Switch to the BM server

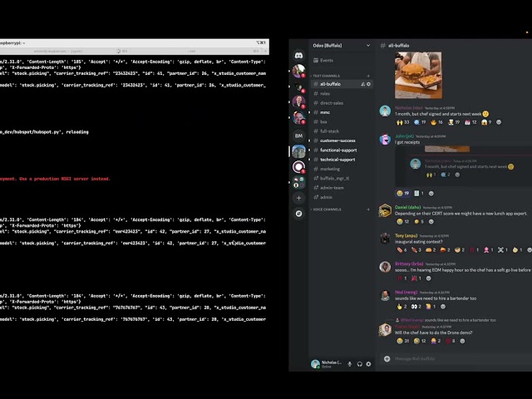pos(298,135)
